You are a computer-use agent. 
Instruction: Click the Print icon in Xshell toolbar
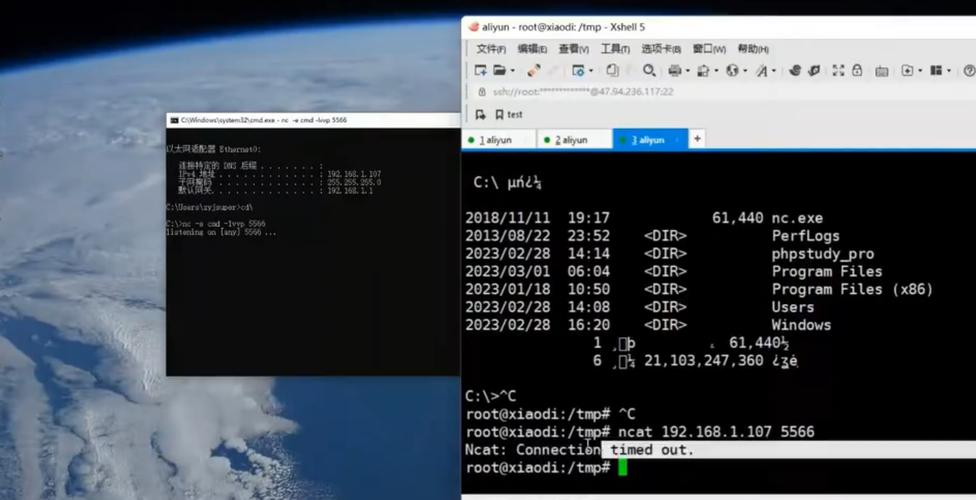click(674, 71)
